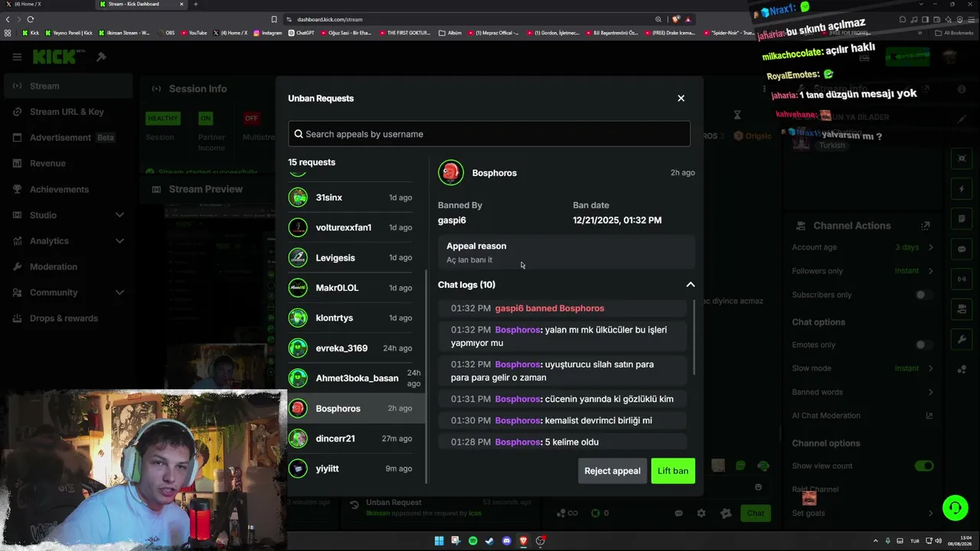Viewport: 980px width, 551px height.
Task: Open Achievements sidebar page
Action: tap(67, 189)
